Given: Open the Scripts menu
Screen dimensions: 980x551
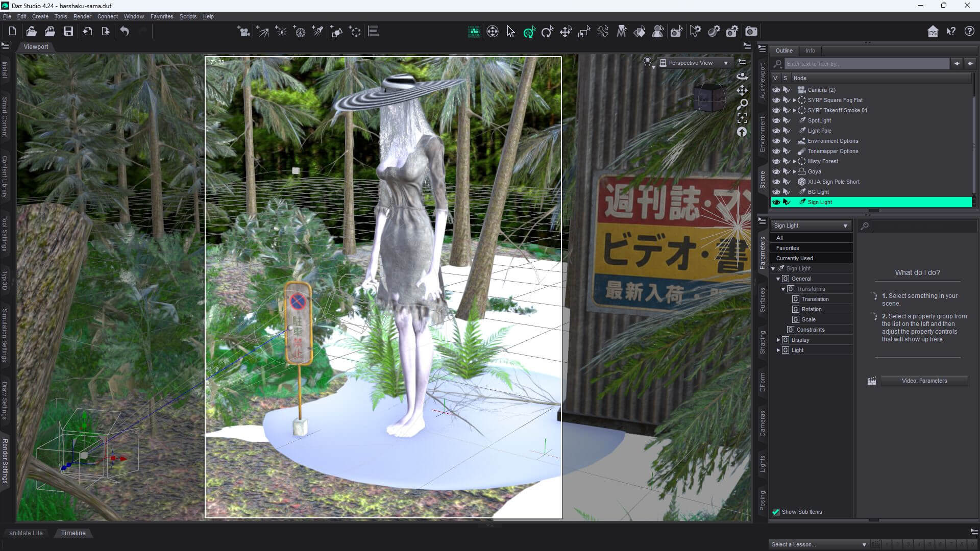Looking at the screenshot, I should point(188,16).
